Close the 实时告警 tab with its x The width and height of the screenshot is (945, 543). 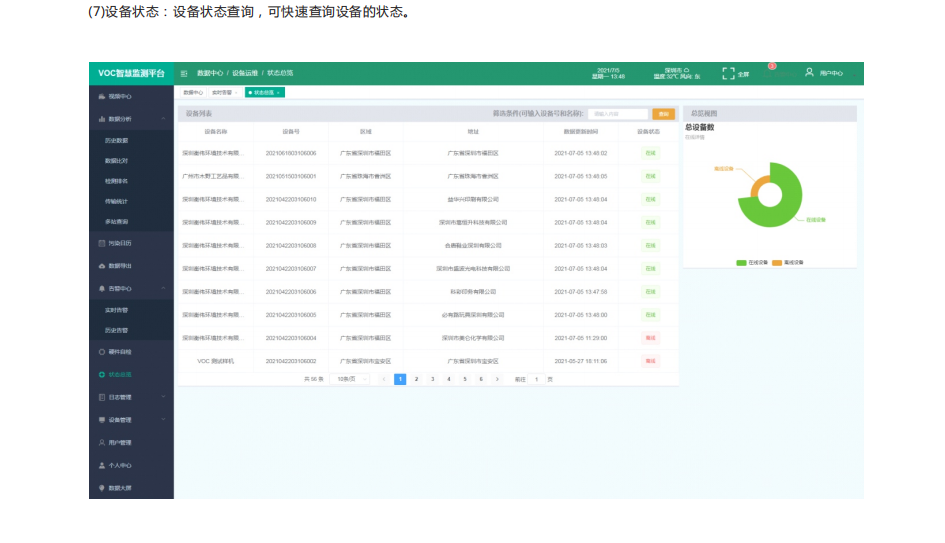[x=236, y=93]
